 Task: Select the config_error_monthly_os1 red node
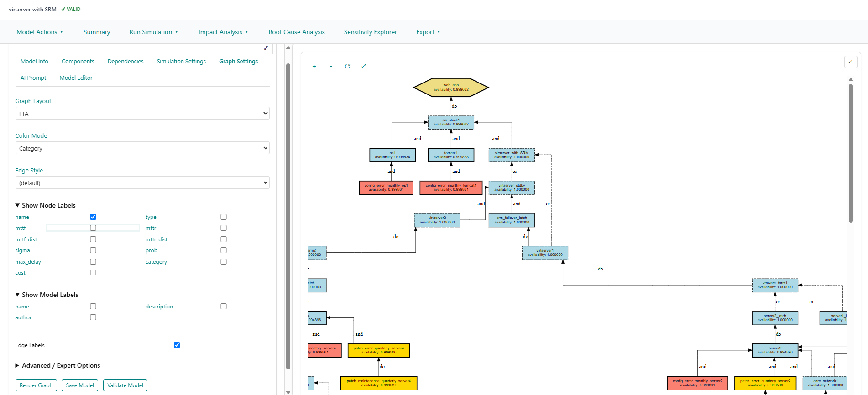(386, 187)
